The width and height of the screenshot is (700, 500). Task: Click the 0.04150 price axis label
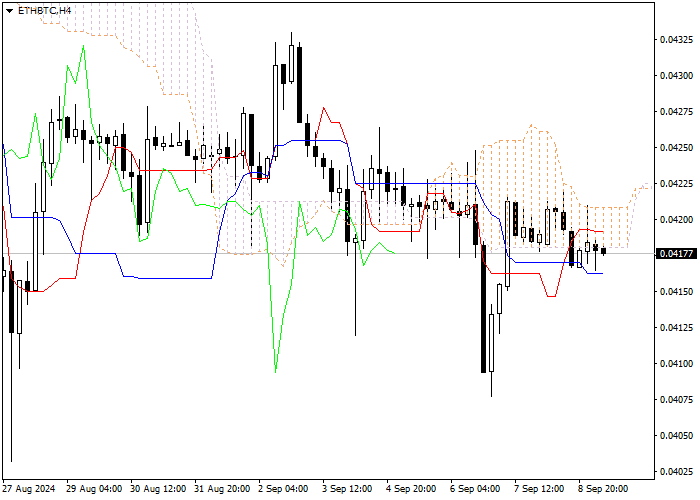tap(676, 292)
